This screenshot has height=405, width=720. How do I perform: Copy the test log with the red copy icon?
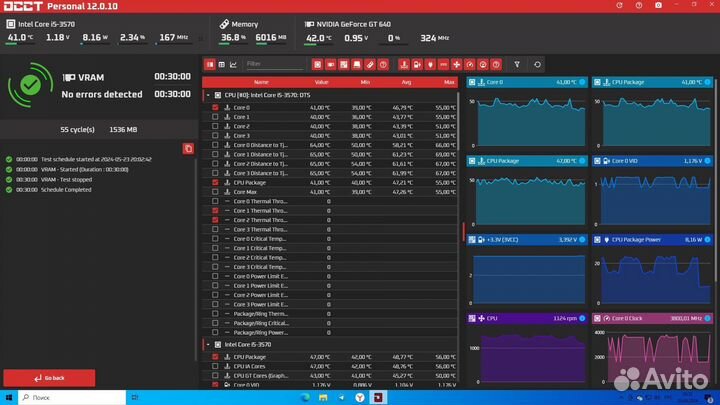(x=188, y=148)
